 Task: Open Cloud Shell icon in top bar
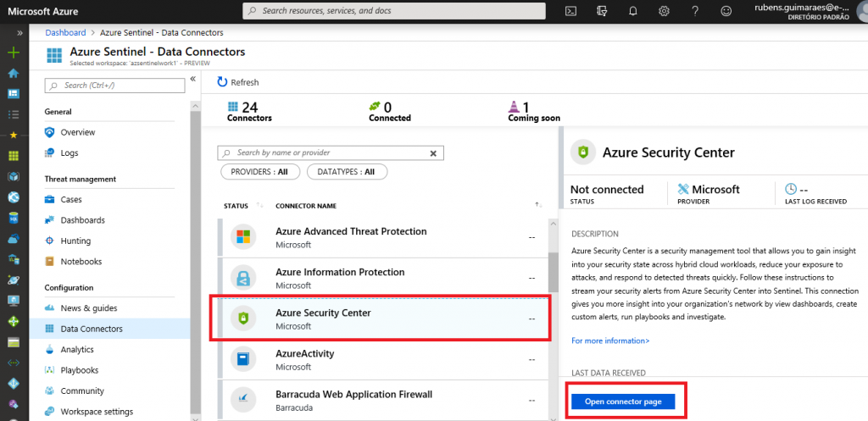[572, 11]
